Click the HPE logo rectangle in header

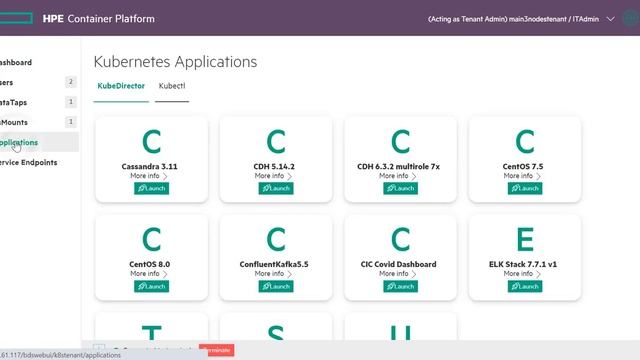point(16,18)
